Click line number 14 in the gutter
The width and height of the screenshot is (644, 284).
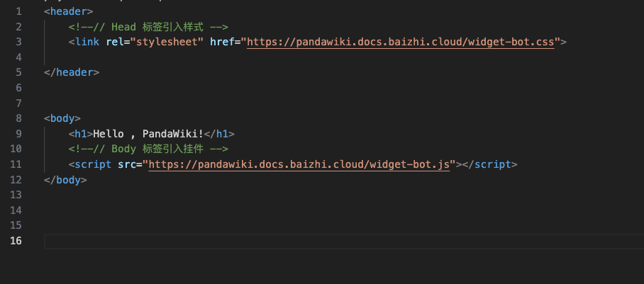point(16,210)
